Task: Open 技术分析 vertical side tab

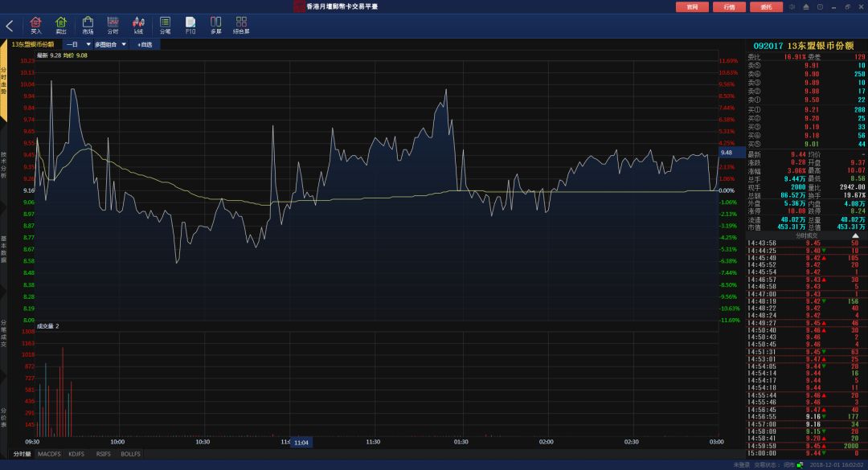Action: (3, 165)
